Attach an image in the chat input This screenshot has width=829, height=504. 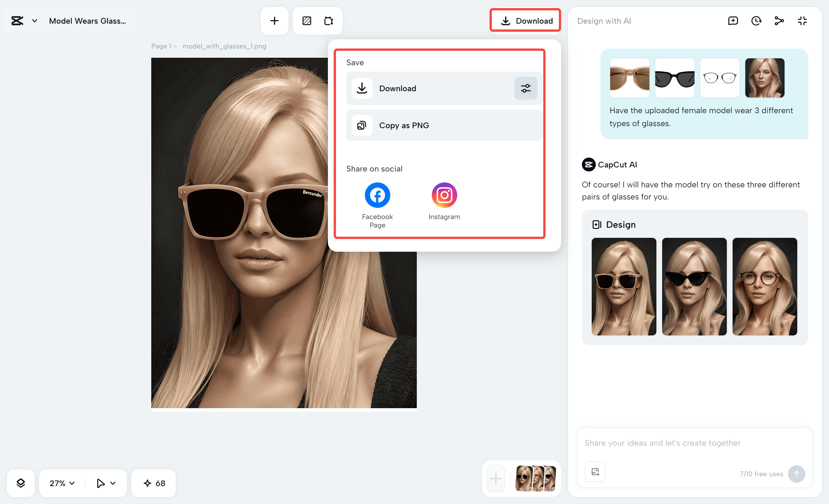pos(595,471)
